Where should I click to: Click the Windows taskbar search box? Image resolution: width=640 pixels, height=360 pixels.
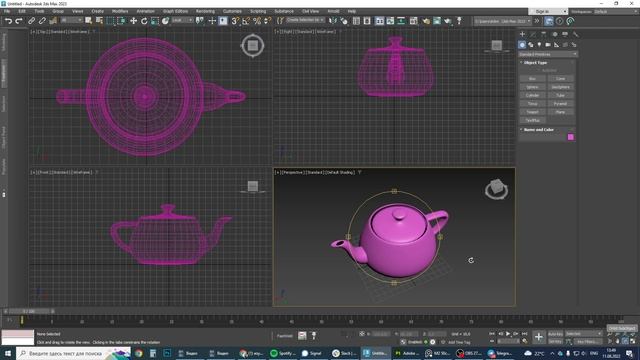pos(73,353)
